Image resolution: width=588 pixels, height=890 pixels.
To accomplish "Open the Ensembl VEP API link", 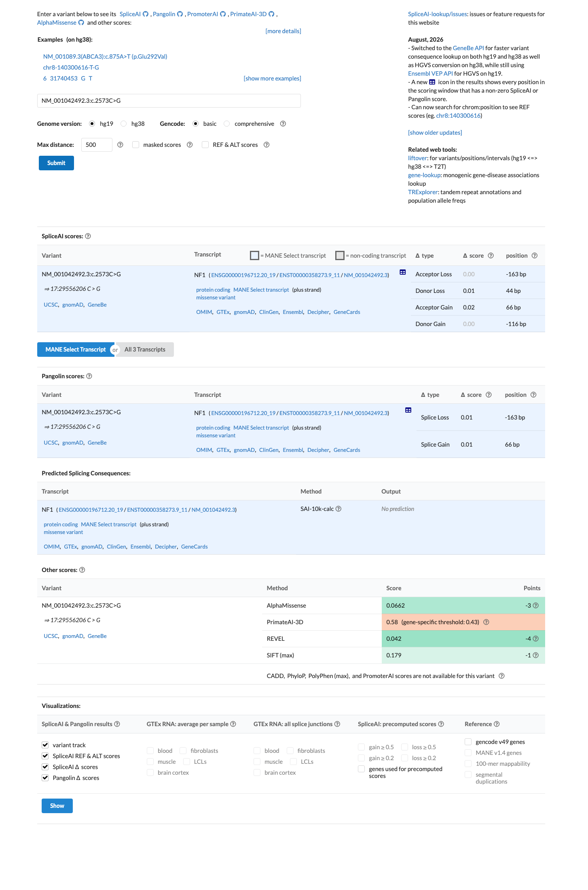I will click(430, 74).
